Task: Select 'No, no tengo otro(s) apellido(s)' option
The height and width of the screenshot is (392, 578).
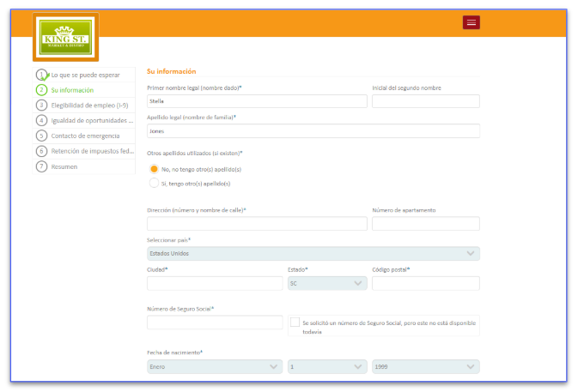Action: (x=155, y=169)
